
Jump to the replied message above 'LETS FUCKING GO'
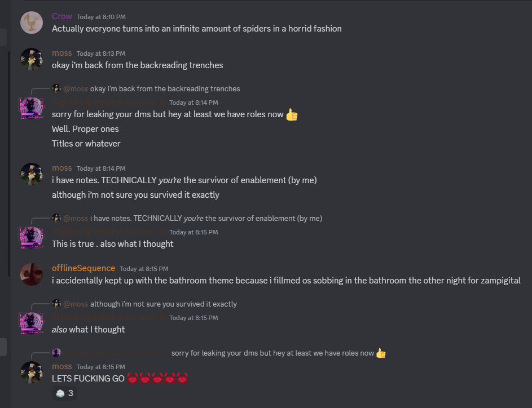(x=272, y=353)
